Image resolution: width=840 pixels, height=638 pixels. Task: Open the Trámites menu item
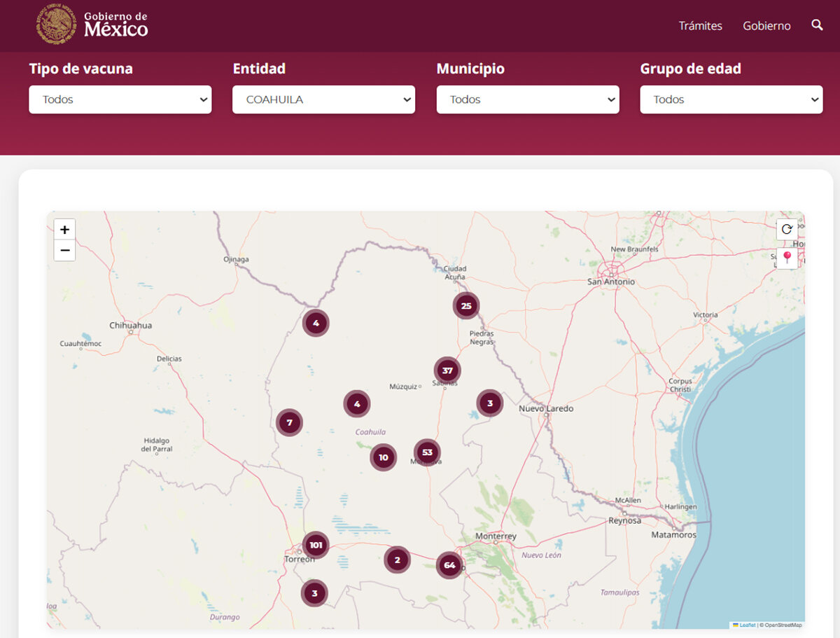pos(700,26)
